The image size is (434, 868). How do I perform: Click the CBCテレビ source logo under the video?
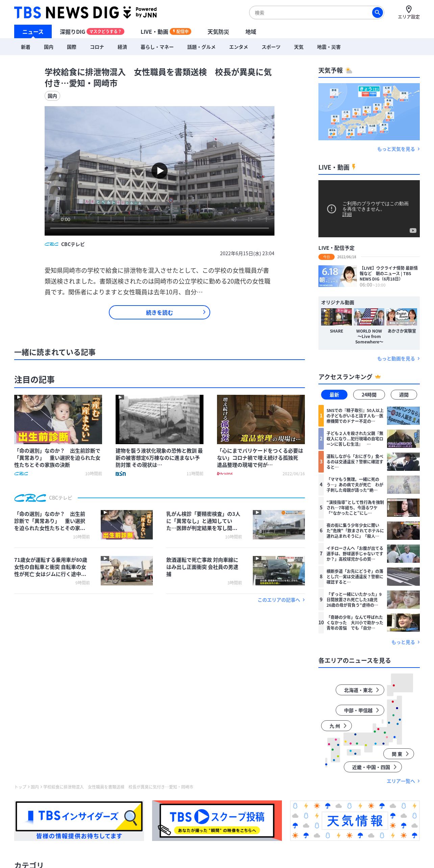(51, 244)
